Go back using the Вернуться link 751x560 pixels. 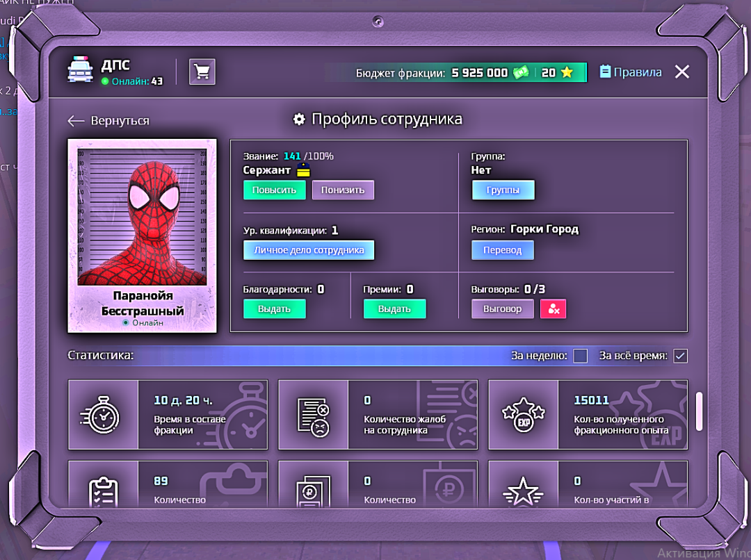pyautogui.click(x=108, y=121)
